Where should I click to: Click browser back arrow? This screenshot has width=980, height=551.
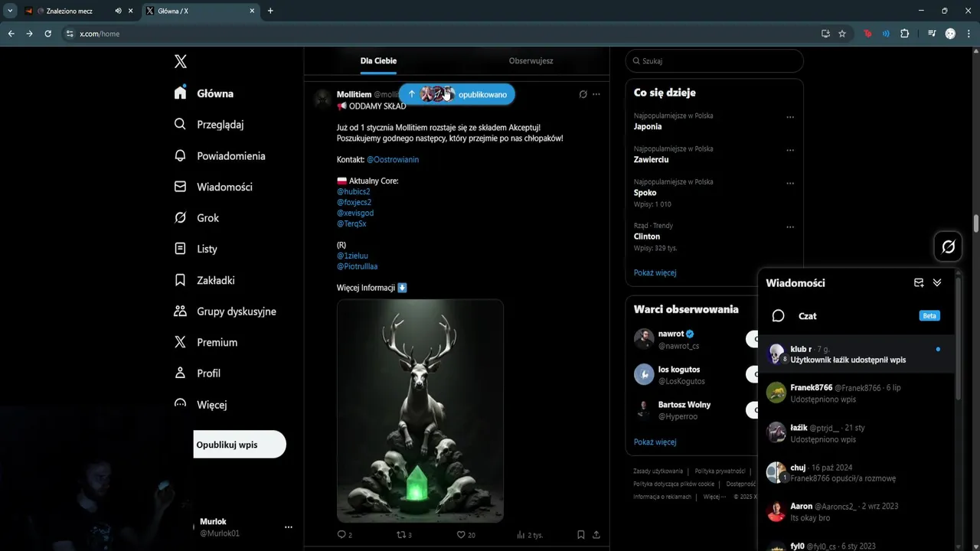(11, 34)
